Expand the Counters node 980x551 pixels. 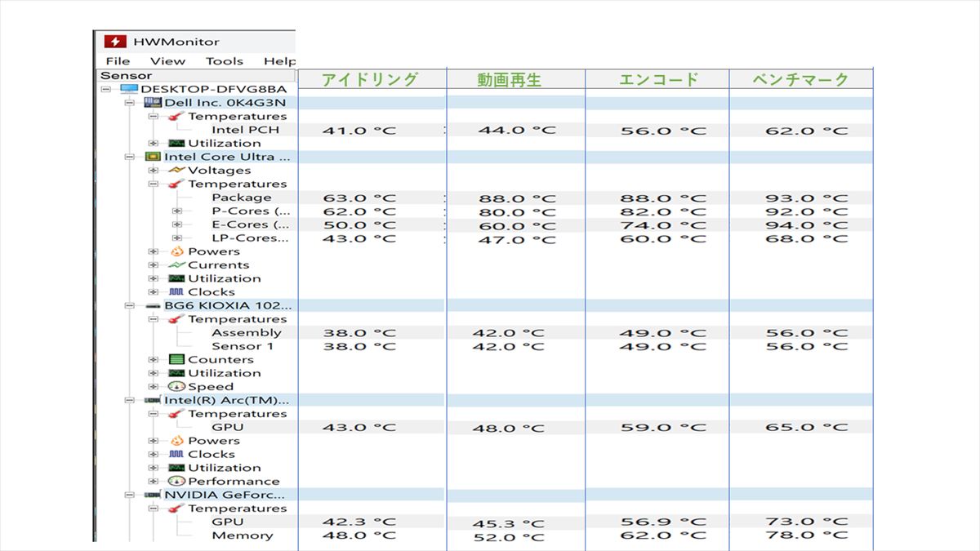pos(153,359)
